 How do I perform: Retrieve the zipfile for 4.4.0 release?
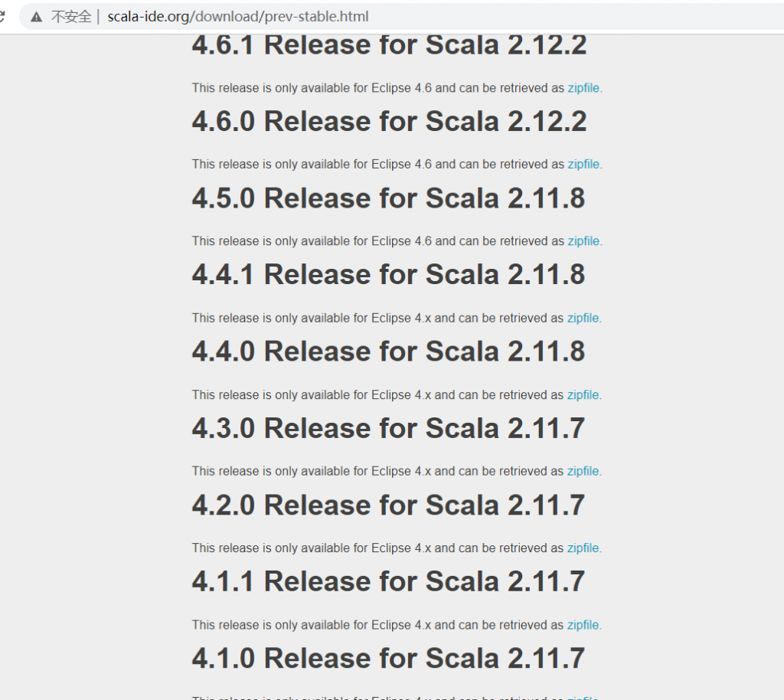click(x=583, y=395)
